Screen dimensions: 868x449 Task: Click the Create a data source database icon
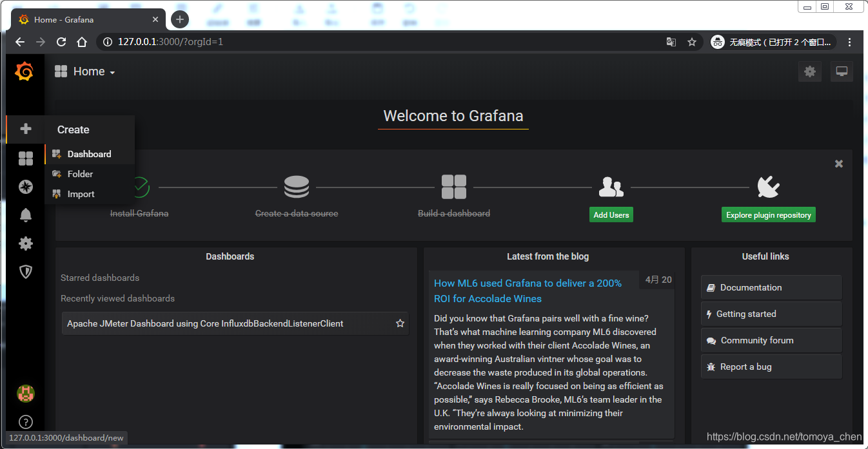point(297,187)
